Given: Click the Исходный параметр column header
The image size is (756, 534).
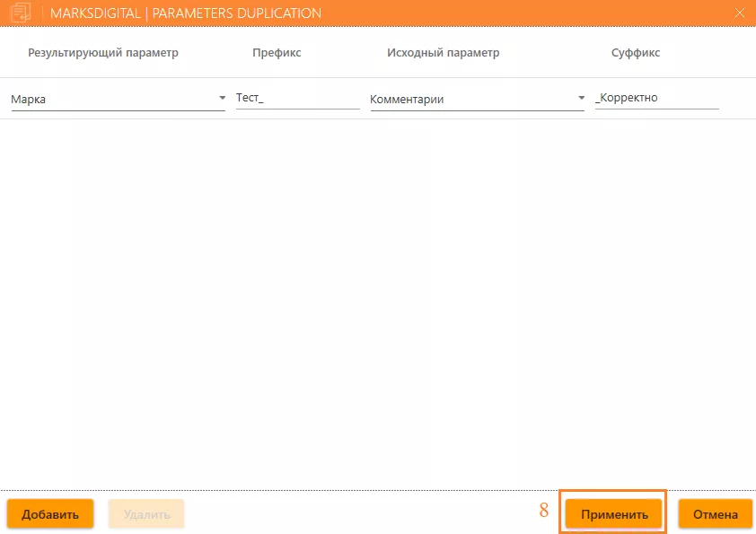Looking at the screenshot, I should pos(444,53).
